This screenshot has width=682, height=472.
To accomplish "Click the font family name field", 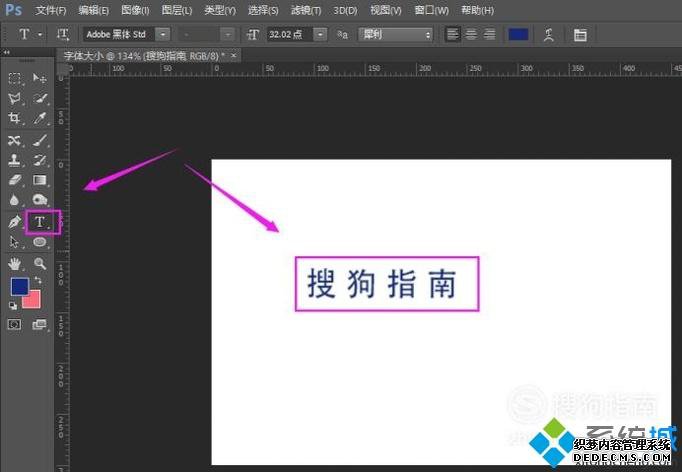I will pyautogui.click(x=119, y=34).
